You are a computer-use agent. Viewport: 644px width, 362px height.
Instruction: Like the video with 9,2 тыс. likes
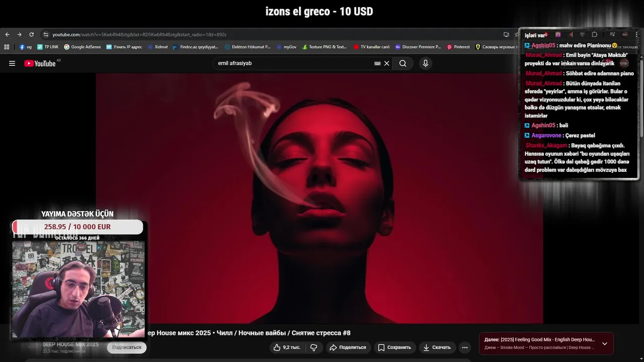pyautogui.click(x=287, y=347)
